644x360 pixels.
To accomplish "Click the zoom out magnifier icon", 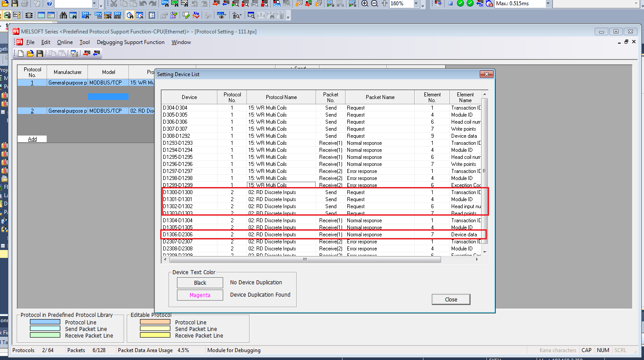I will coord(375,4).
